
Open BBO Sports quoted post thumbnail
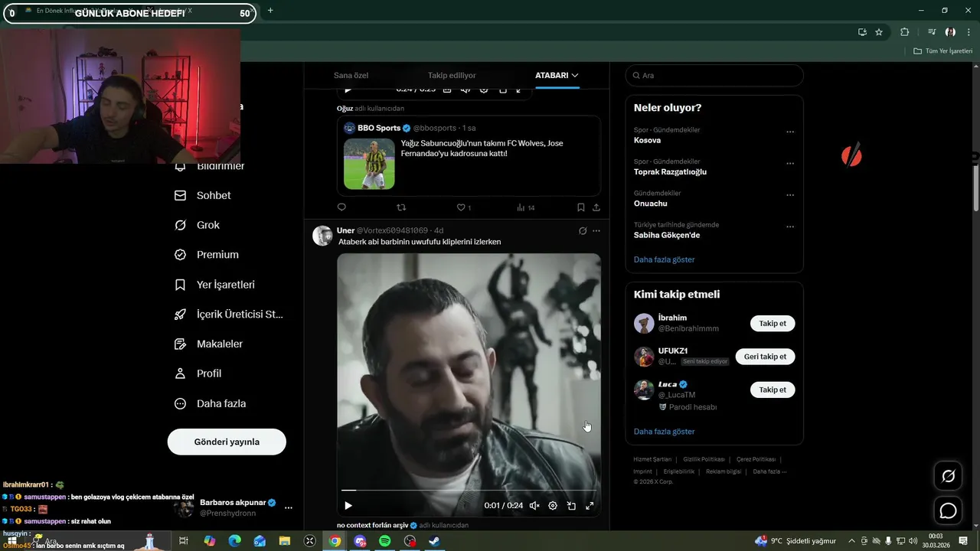pos(369,164)
